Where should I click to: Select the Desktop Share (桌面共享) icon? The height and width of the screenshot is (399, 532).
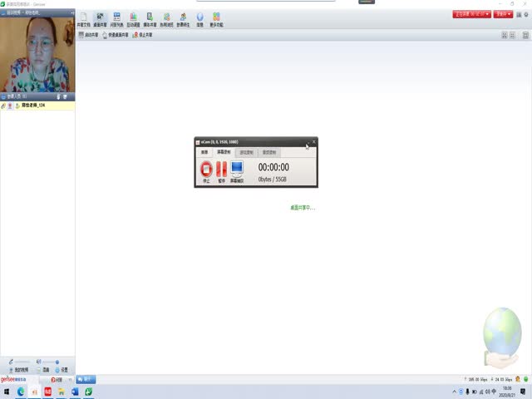(x=100, y=19)
